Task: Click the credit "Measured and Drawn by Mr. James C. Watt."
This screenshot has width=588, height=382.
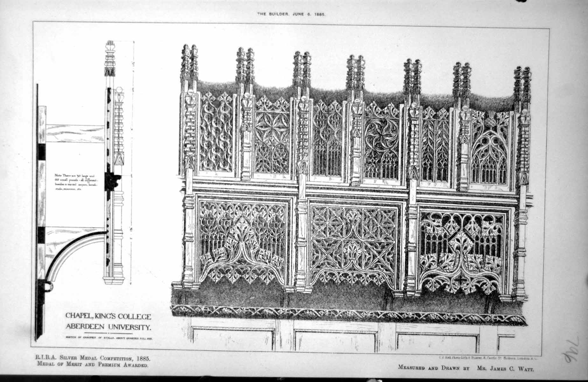Action: [467, 368]
